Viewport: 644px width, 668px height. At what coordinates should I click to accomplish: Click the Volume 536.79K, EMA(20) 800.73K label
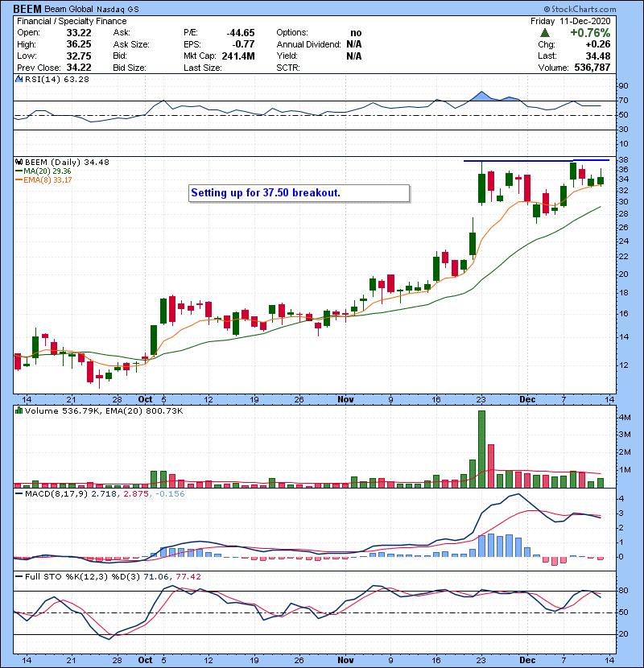(x=104, y=411)
